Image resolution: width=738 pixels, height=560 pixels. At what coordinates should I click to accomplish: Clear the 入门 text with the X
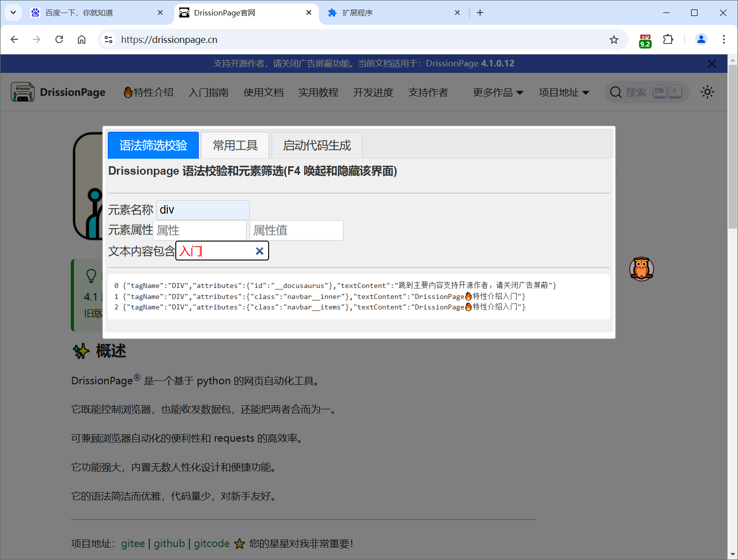[260, 251]
